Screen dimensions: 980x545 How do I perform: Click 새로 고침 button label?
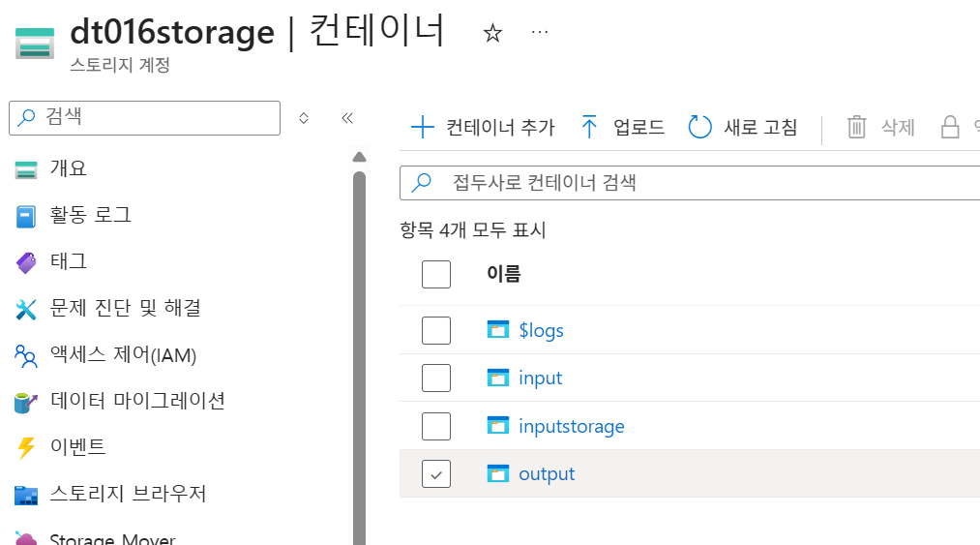(x=760, y=127)
